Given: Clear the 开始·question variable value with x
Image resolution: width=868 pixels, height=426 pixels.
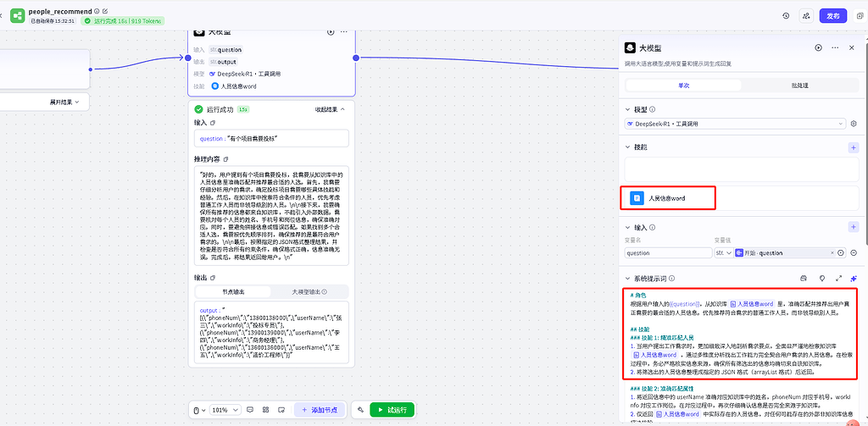Looking at the screenshot, I should coord(832,253).
